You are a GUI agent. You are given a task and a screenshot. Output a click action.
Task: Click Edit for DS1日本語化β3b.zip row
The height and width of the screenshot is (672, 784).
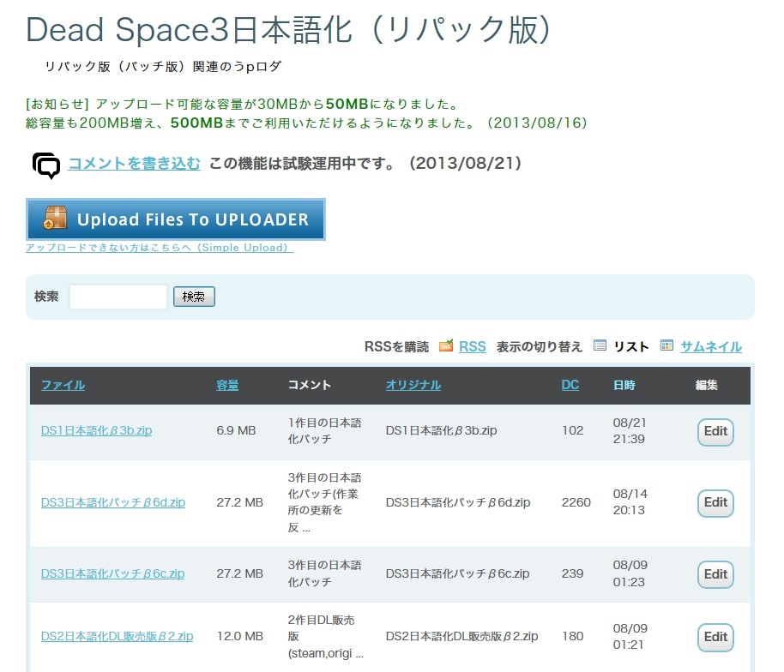[715, 432]
